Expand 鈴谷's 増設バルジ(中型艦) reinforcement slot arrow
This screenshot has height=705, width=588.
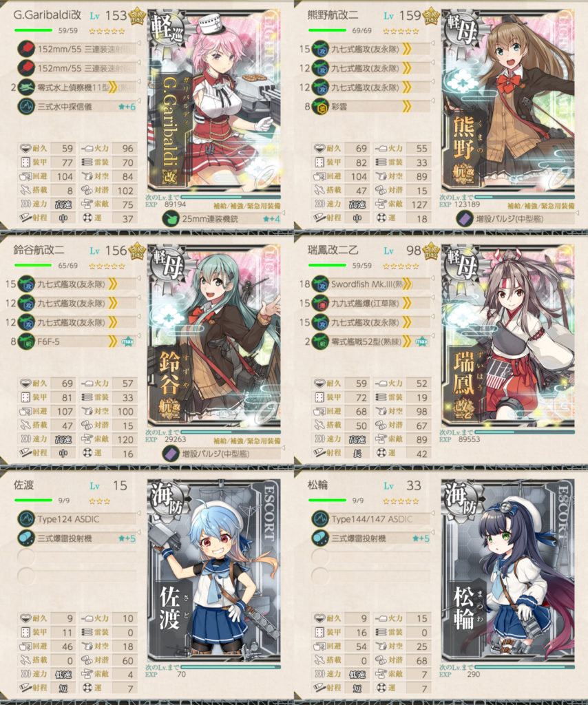[283, 448]
